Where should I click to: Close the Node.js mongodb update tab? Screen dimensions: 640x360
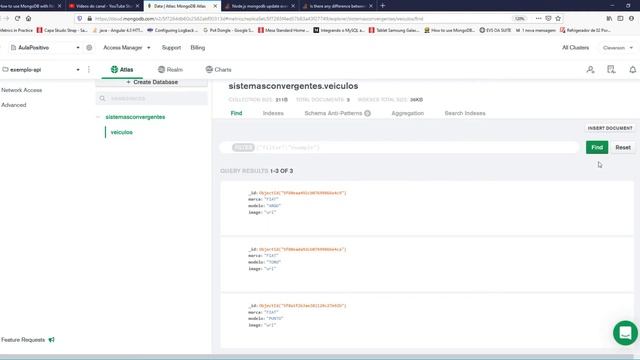click(x=293, y=6)
